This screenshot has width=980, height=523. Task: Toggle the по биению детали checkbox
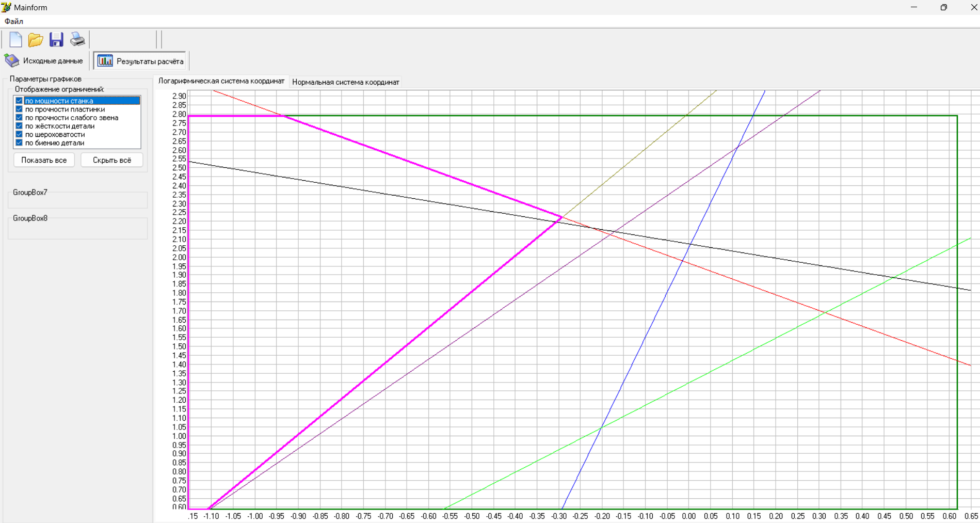[19, 142]
